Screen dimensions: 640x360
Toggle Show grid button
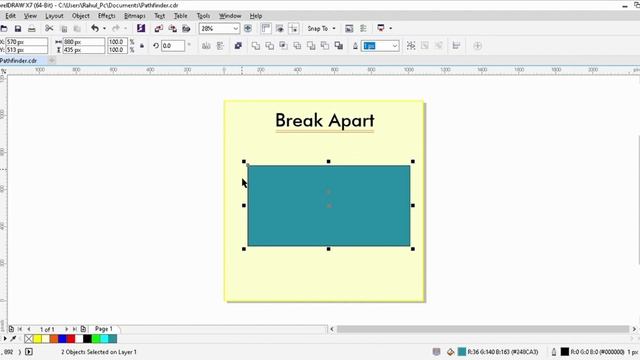pyautogui.click(x=280, y=28)
